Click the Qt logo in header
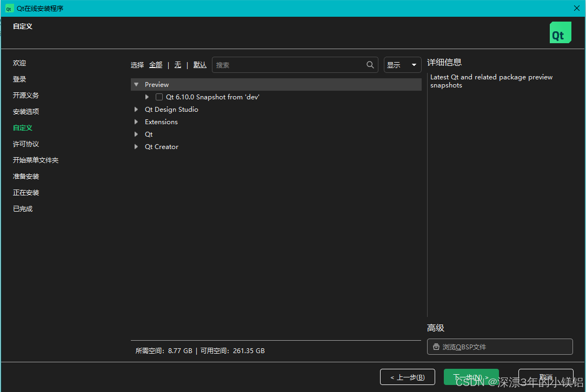The image size is (586, 392). [560, 32]
